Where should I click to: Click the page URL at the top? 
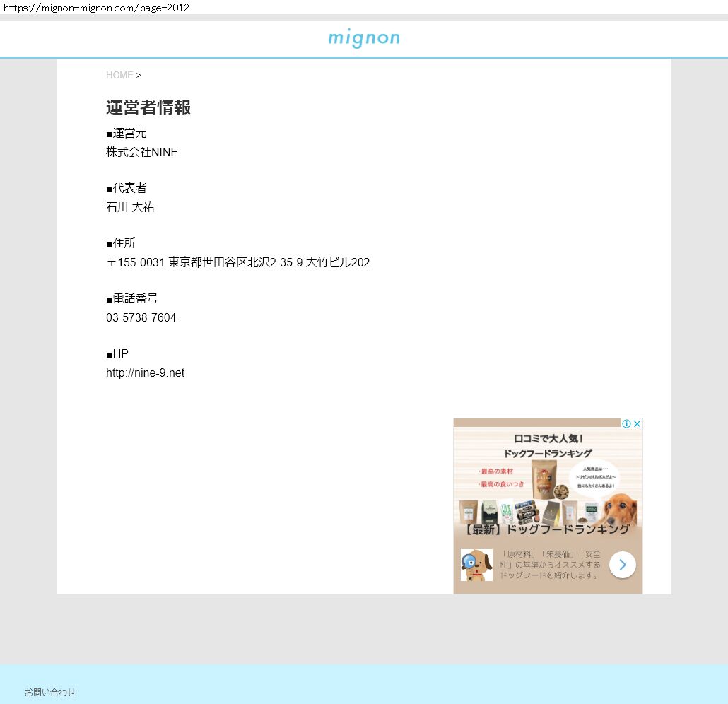(96, 8)
